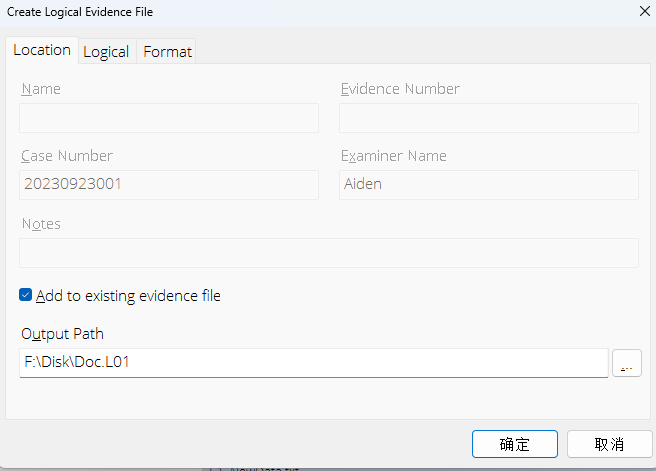656x471 pixels.
Task: Focus the empty Name input field
Action: (x=169, y=118)
